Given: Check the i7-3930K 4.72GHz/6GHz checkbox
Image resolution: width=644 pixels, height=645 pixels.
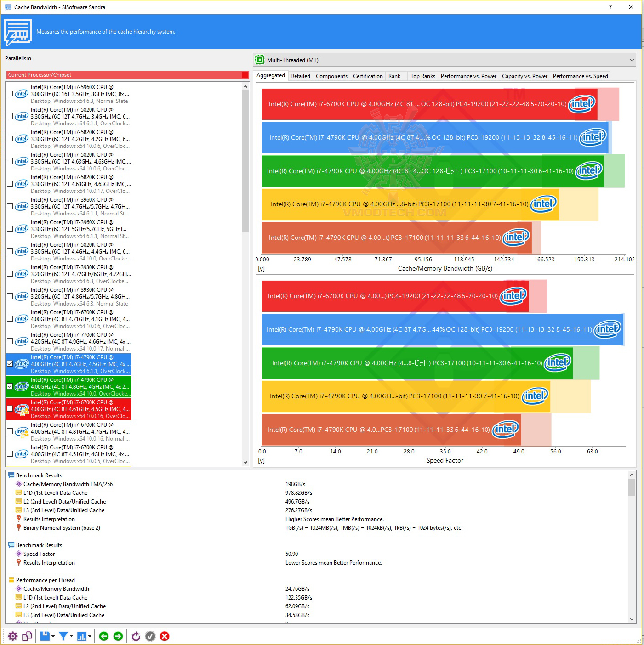Looking at the screenshot, I should (x=10, y=274).
